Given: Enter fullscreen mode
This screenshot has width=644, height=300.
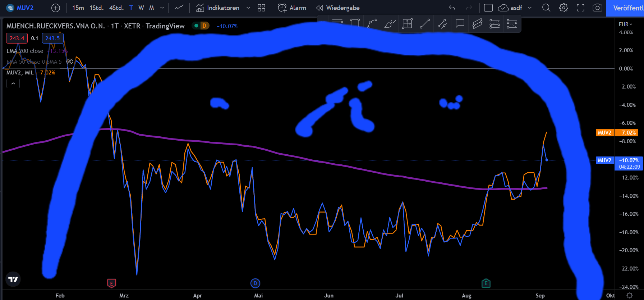Looking at the screenshot, I should pyautogui.click(x=580, y=8).
